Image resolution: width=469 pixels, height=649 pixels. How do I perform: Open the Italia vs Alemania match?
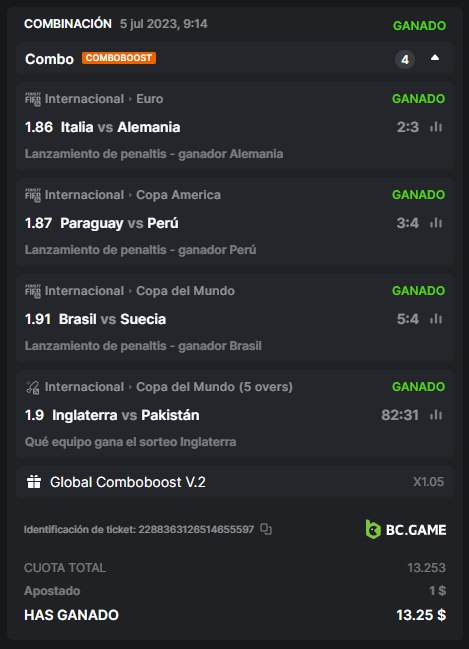(120, 127)
